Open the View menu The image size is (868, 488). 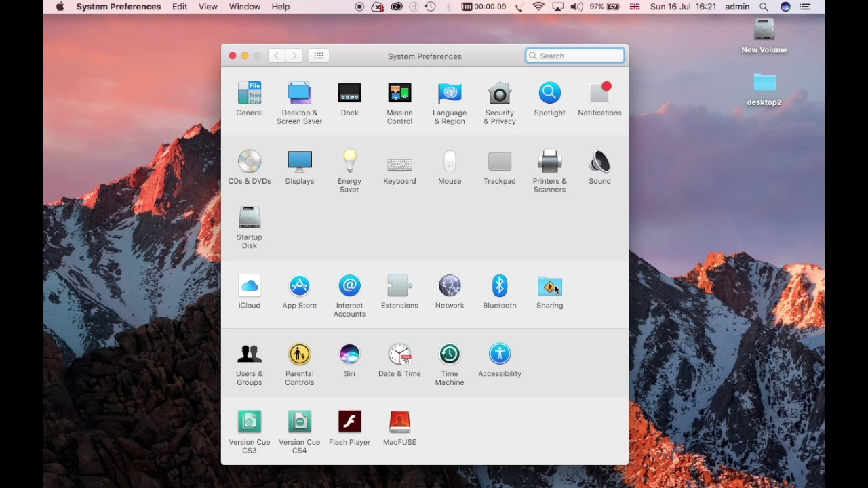click(x=208, y=7)
